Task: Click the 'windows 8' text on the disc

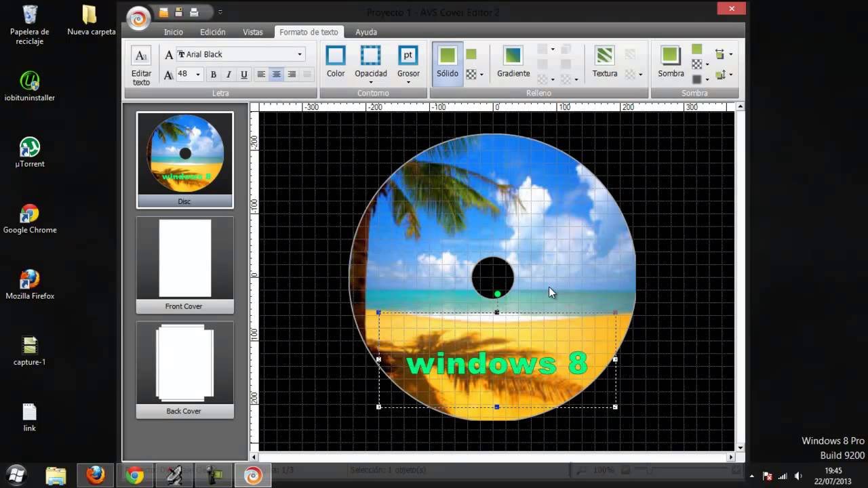Action: [x=496, y=364]
